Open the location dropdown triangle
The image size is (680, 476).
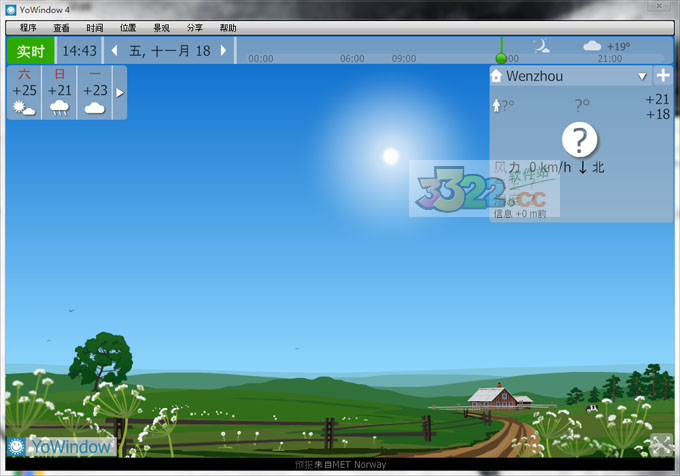click(642, 77)
